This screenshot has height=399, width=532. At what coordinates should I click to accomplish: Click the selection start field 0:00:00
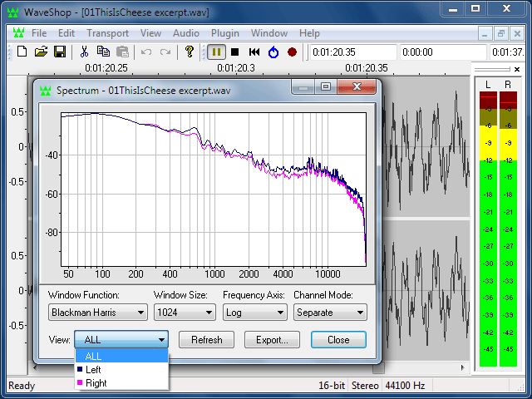pos(443,52)
